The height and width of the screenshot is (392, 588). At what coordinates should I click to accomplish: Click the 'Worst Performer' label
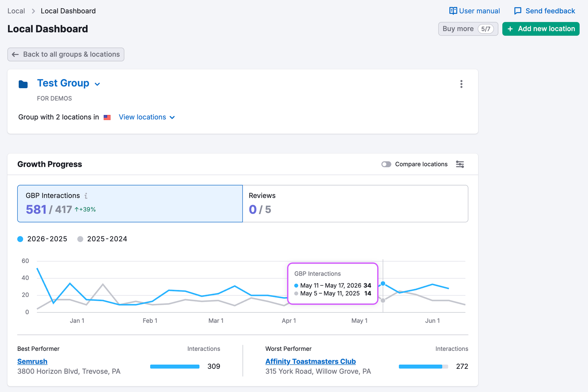tap(288, 349)
